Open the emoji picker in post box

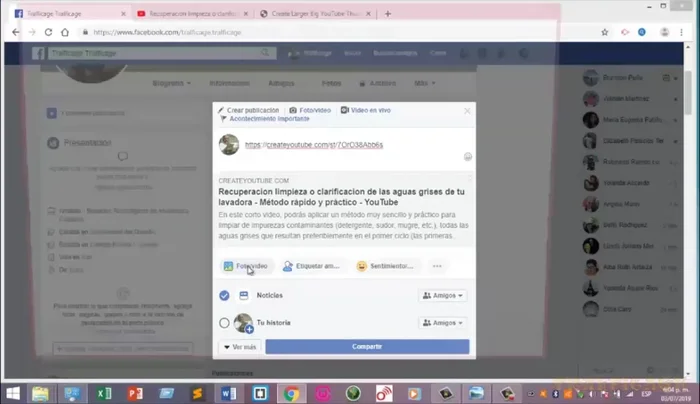coord(467,157)
